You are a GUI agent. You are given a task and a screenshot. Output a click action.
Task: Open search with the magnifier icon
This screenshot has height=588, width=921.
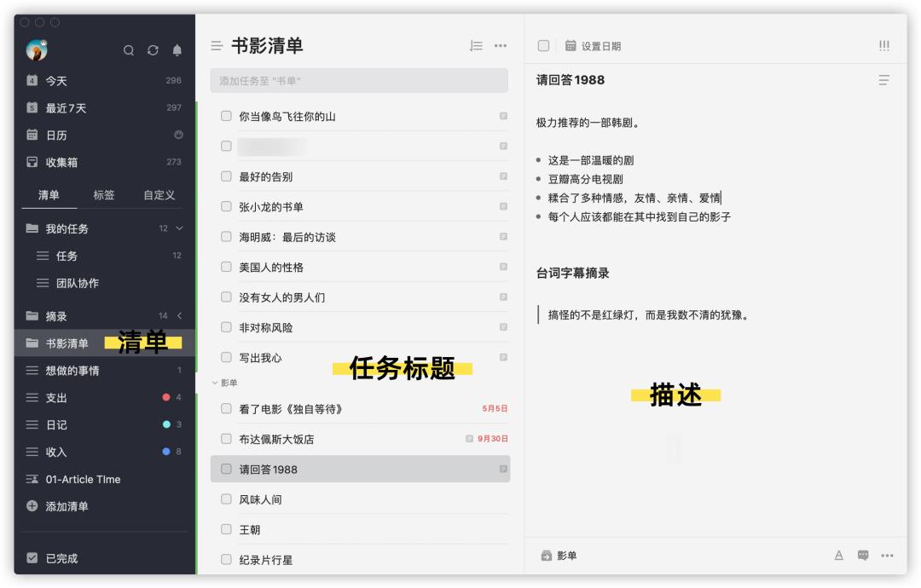point(129,50)
